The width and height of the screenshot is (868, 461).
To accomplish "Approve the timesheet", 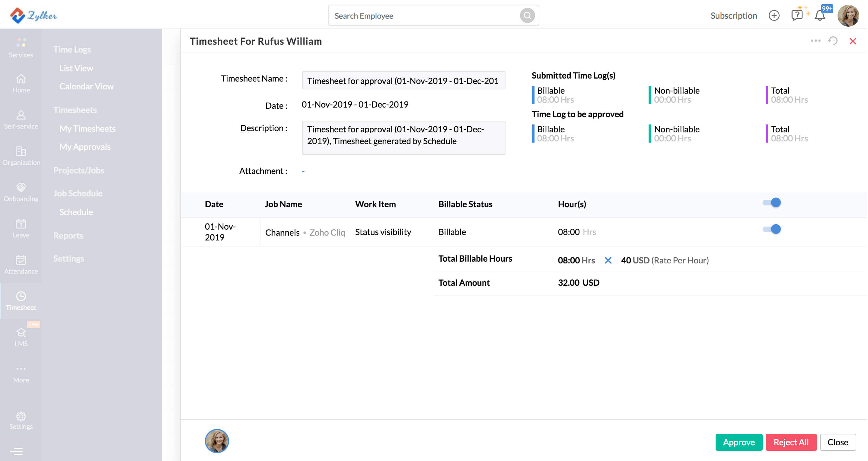I will click(x=739, y=442).
